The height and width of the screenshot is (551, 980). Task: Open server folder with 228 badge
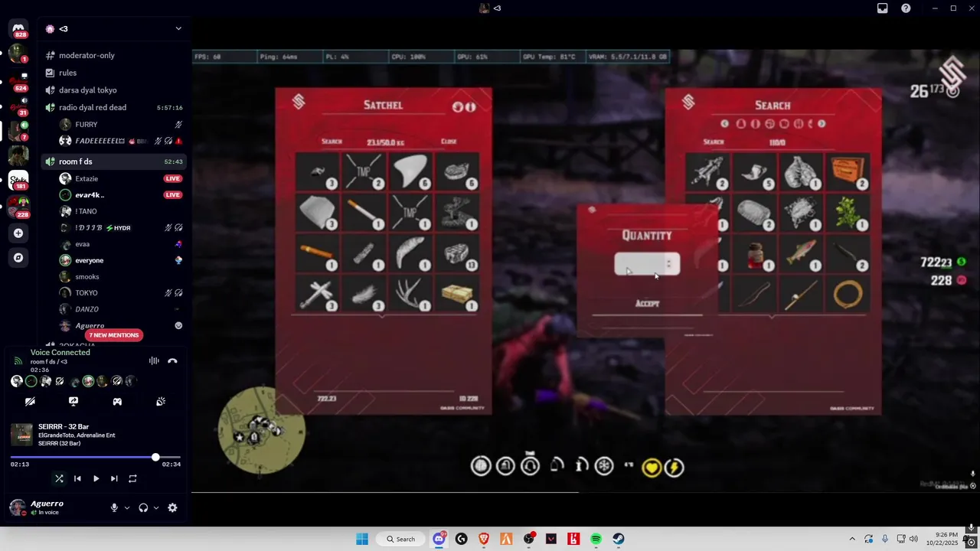point(18,207)
